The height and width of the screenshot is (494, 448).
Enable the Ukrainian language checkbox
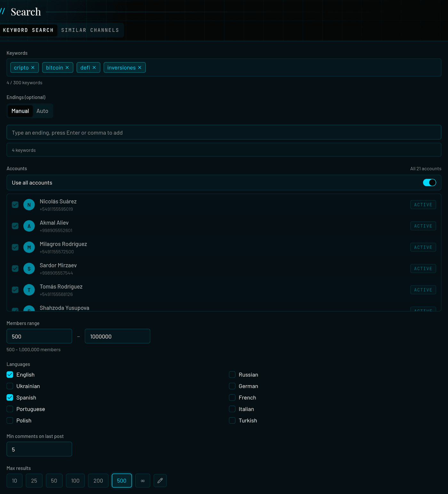[10, 386]
